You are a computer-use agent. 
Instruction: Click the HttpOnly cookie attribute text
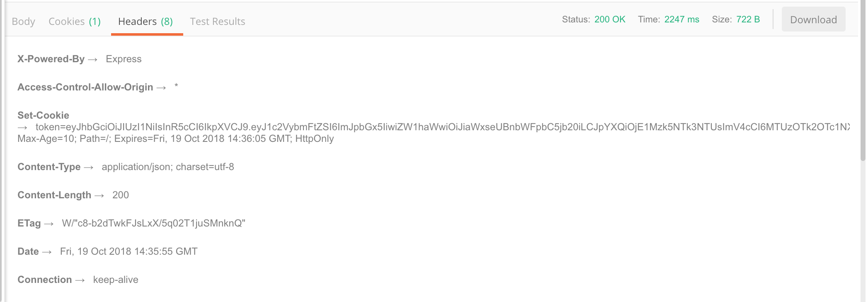(314, 139)
